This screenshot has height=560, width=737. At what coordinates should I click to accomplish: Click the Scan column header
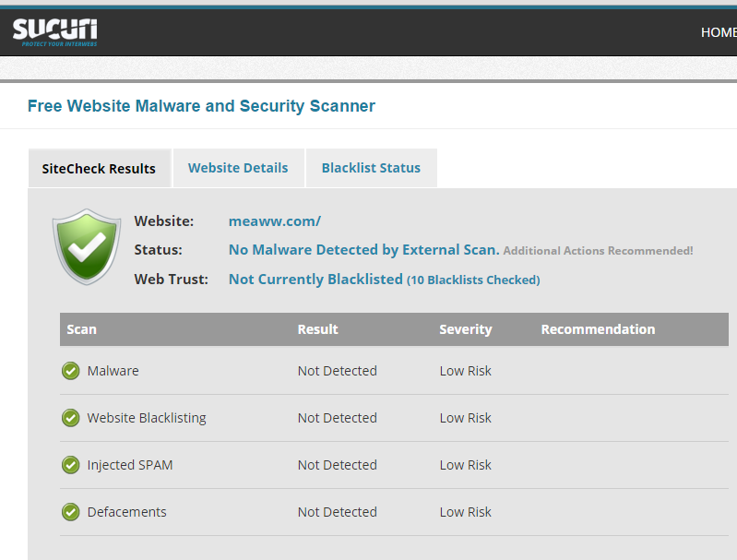click(x=82, y=329)
